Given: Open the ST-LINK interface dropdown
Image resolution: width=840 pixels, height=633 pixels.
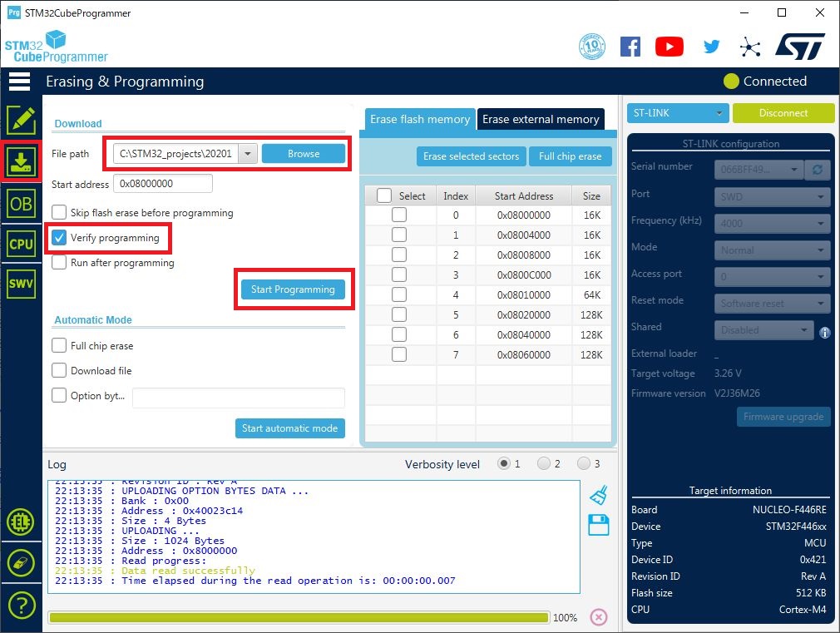Looking at the screenshot, I should pos(678,113).
